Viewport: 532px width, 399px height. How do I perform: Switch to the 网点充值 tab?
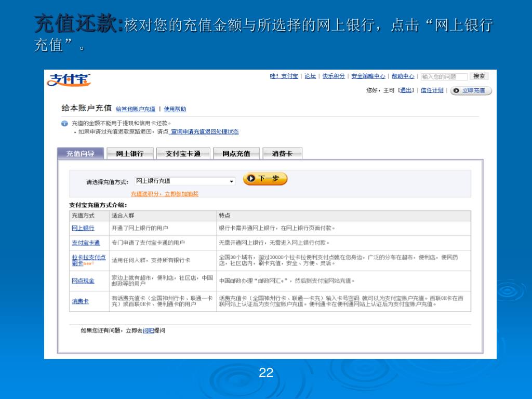coord(236,153)
